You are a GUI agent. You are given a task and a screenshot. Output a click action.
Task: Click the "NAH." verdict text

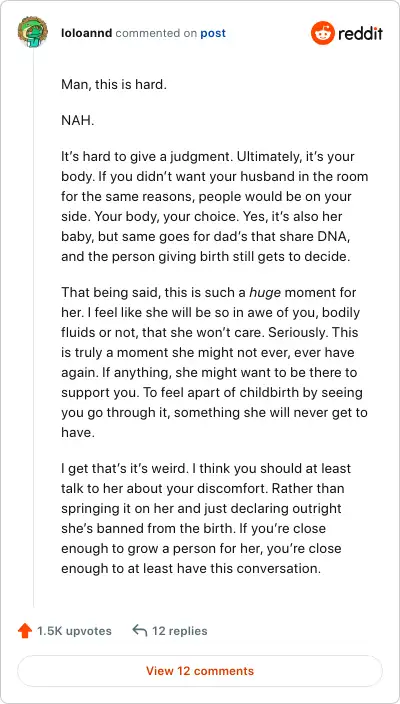78,121
